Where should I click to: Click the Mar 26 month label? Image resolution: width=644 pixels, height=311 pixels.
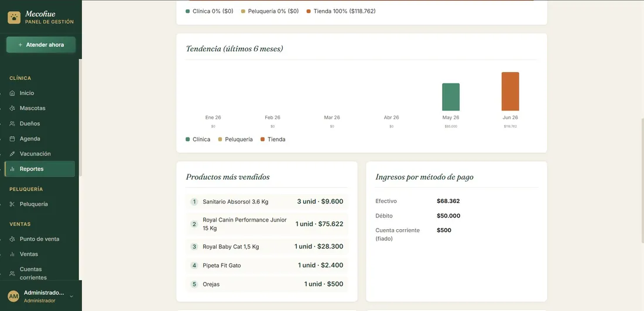point(332,118)
